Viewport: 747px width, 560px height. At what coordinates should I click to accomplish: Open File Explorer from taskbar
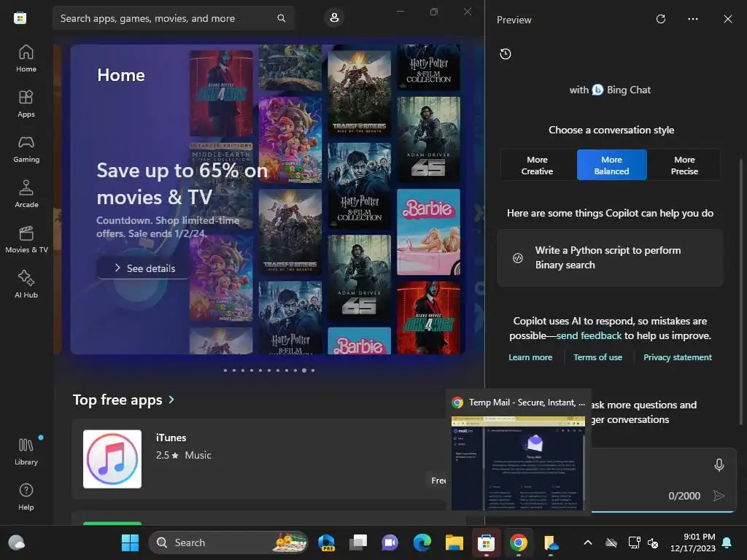pyautogui.click(x=454, y=542)
